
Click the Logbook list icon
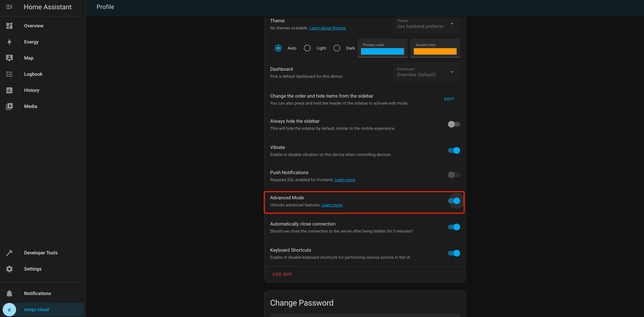tap(9, 74)
